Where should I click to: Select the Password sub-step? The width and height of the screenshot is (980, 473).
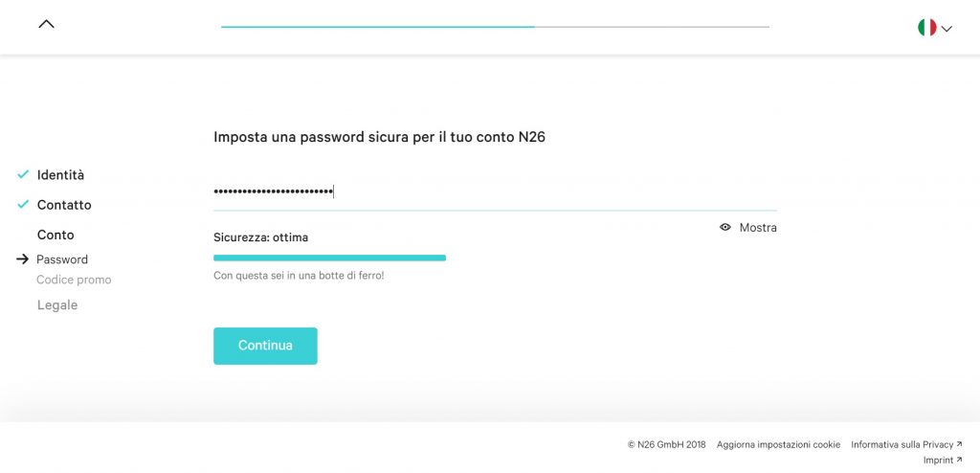(62, 259)
